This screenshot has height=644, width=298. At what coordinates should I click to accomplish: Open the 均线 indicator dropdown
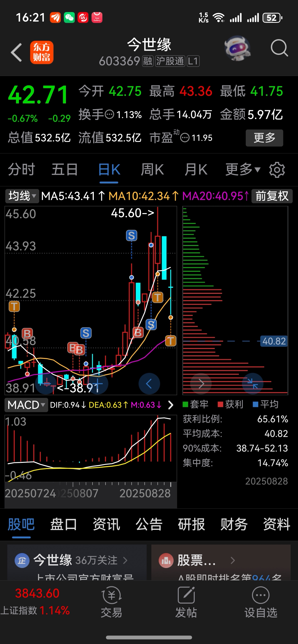click(22, 196)
